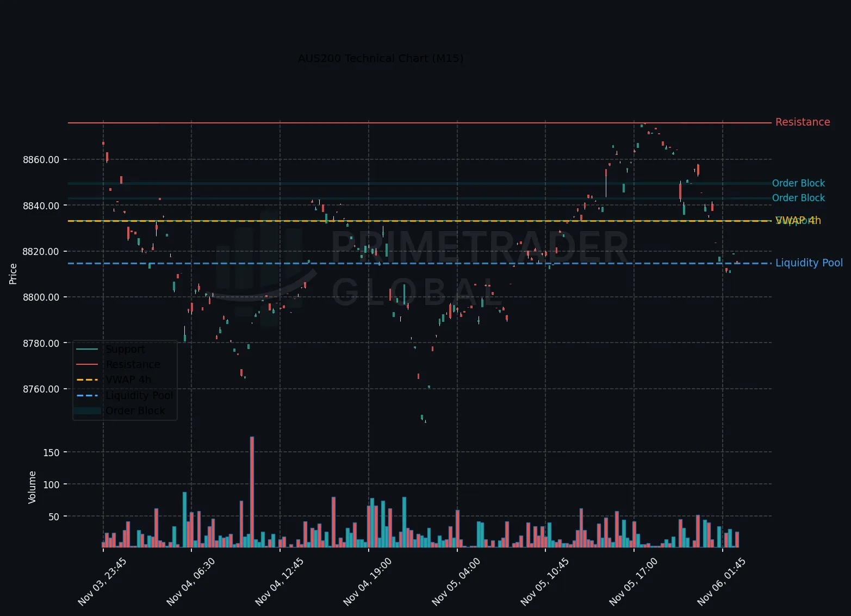Screen dimensions: 851x616
Task: Select the 100 volume tick label
Action: (x=51, y=484)
